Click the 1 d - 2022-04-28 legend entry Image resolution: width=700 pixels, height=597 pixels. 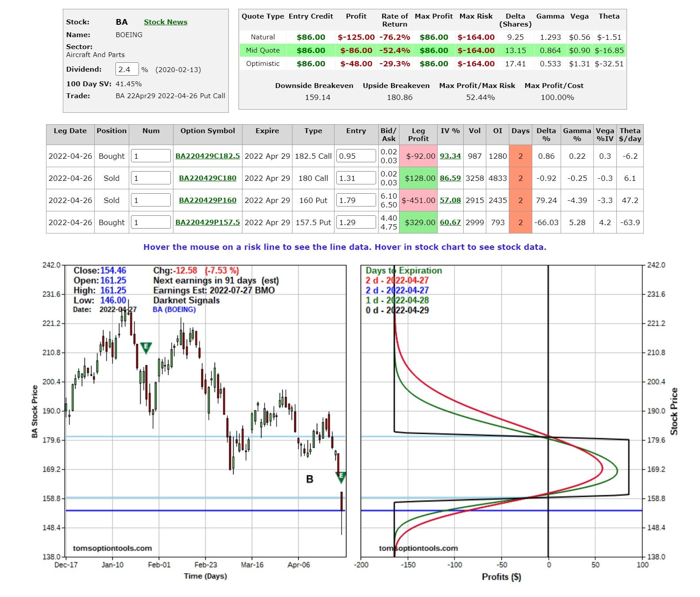pos(397,300)
